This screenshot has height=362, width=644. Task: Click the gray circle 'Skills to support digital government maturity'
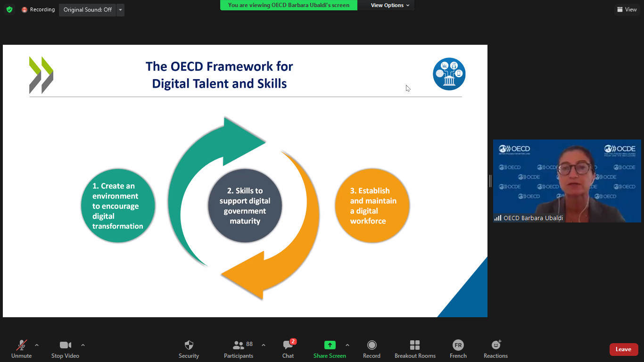[245, 206]
